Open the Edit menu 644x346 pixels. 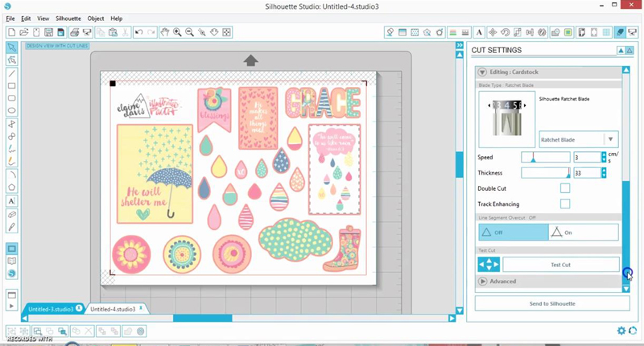pos(26,19)
